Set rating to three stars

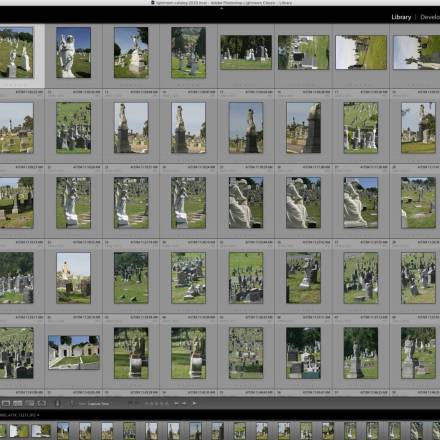pos(157,403)
